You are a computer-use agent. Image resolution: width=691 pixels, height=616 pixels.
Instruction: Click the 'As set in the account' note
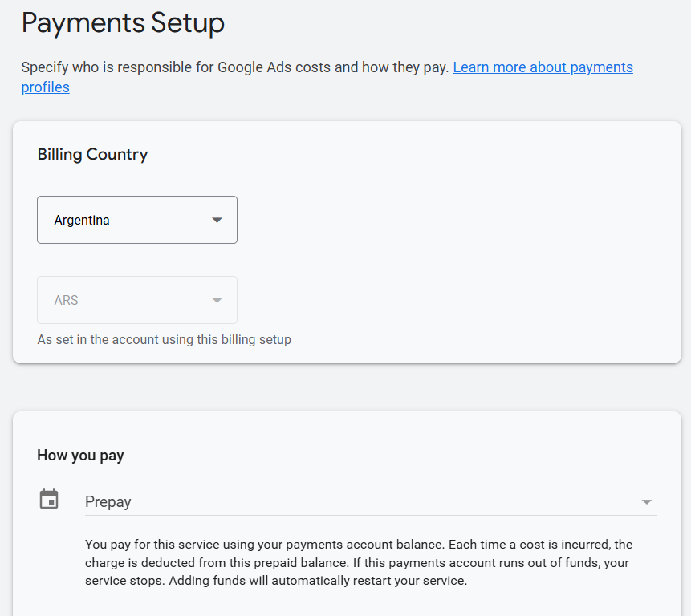coord(164,339)
